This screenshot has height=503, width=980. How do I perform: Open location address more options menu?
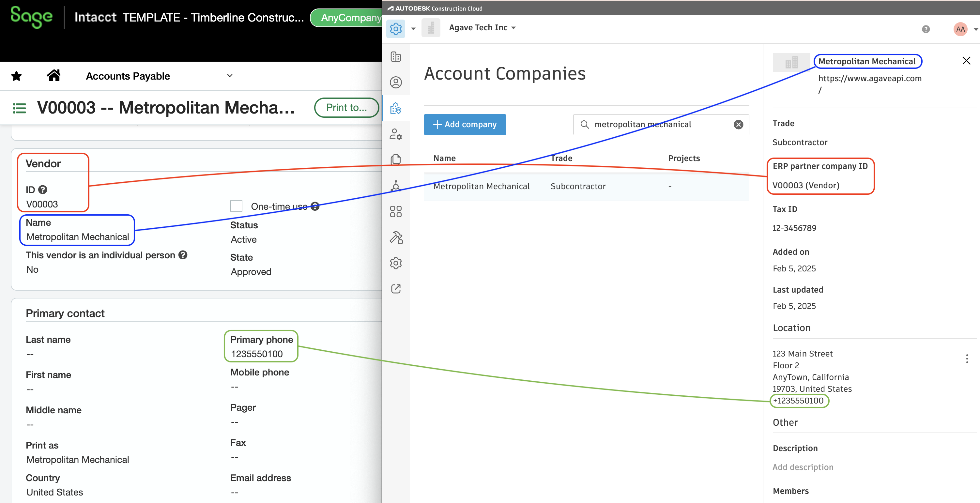coord(967,359)
